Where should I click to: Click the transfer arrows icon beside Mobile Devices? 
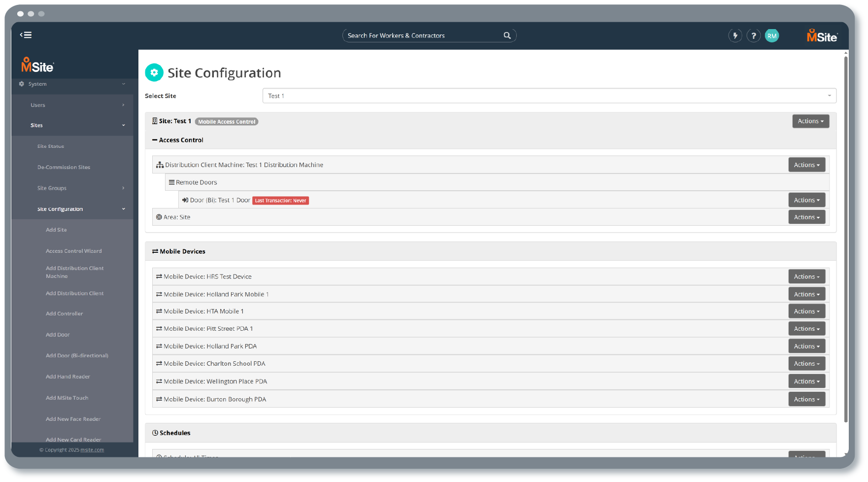[x=155, y=251]
